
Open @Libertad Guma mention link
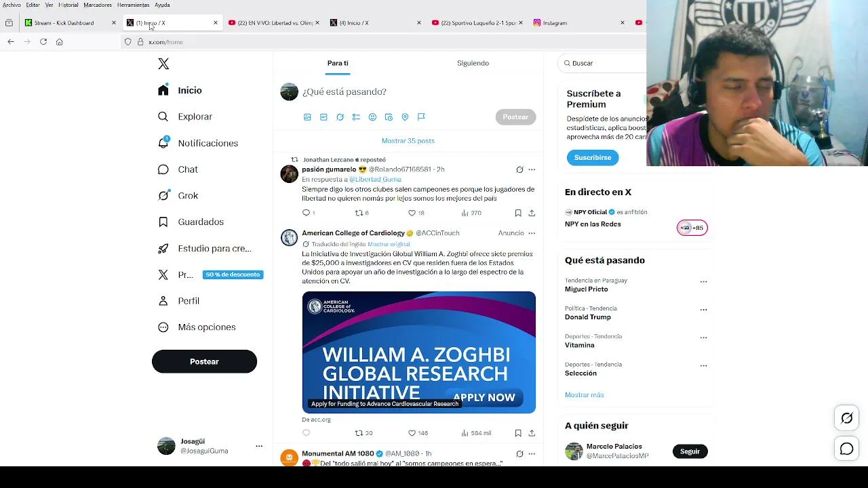pos(375,180)
